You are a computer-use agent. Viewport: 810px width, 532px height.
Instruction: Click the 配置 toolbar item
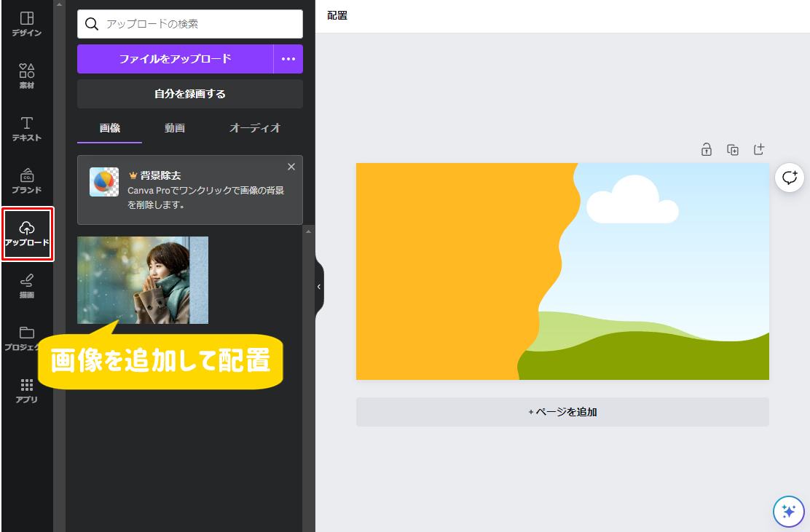337,15
